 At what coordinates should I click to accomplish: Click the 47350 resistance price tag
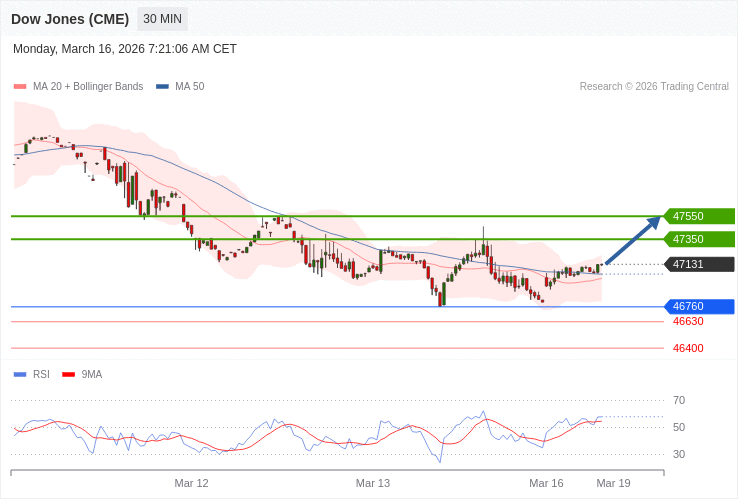coord(699,239)
